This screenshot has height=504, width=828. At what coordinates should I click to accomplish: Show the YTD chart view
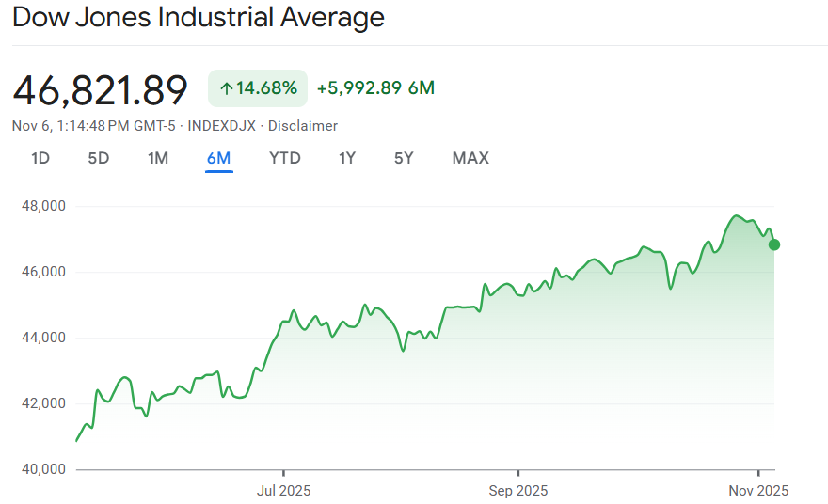pyautogui.click(x=285, y=158)
